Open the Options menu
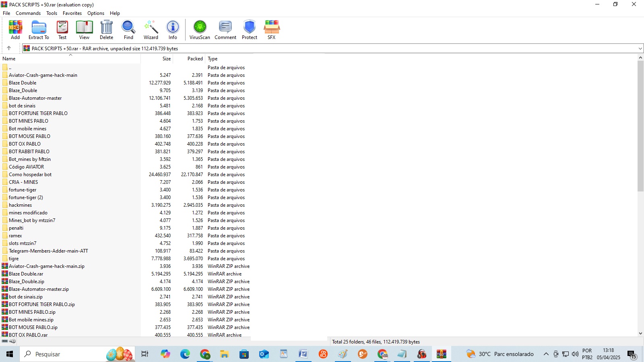 click(96, 13)
